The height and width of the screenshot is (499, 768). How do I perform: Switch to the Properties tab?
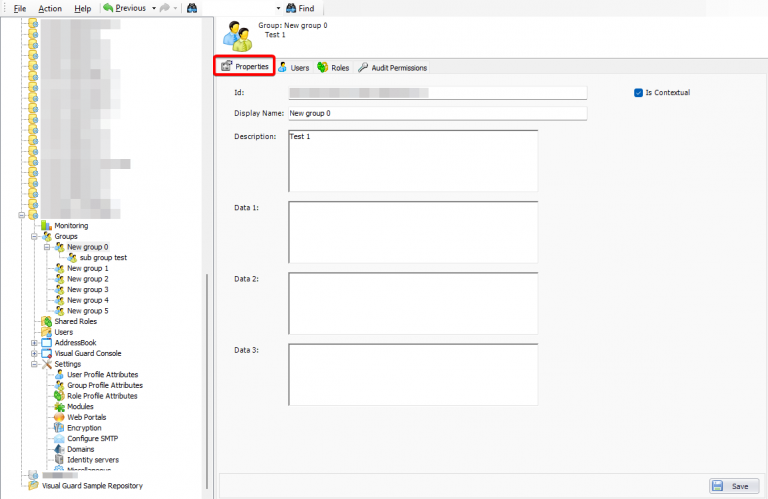pyautogui.click(x=244, y=66)
